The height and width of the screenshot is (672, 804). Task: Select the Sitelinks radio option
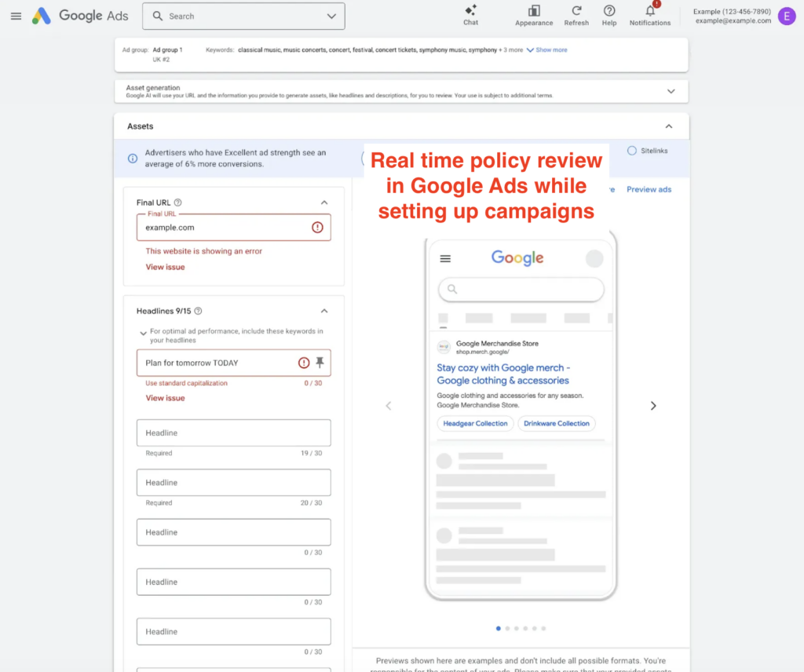click(632, 151)
